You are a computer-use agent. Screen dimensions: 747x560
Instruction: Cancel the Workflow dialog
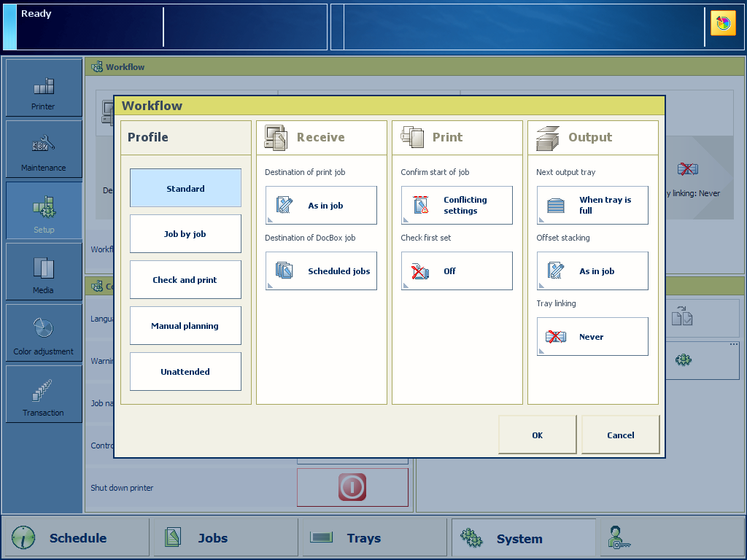tap(620, 435)
